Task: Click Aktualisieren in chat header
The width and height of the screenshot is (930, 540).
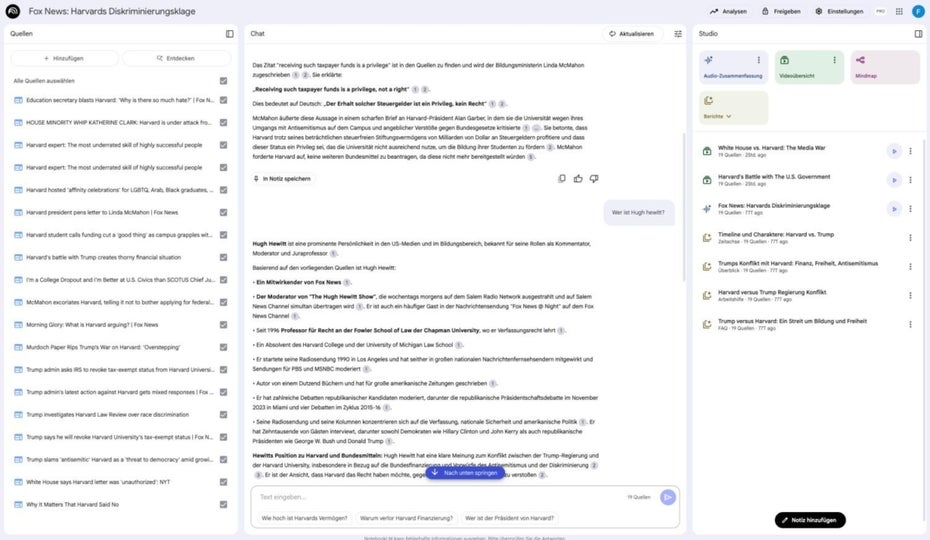Action: coord(632,34)
